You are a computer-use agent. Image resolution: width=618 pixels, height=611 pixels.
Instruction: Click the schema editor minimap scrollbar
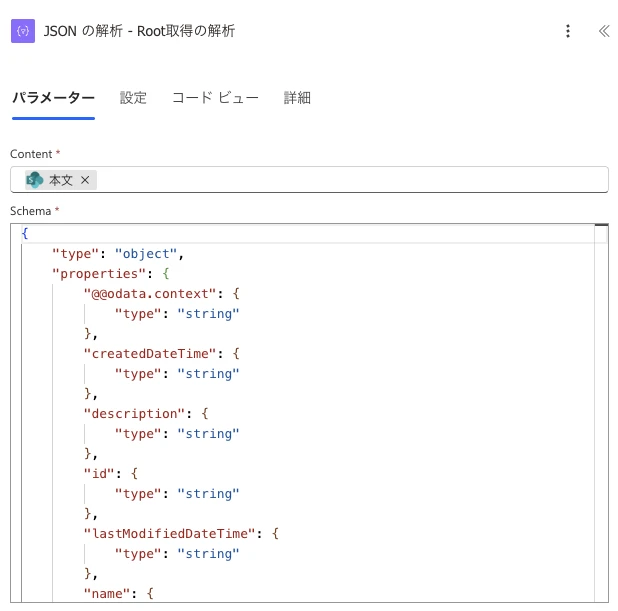601,412
